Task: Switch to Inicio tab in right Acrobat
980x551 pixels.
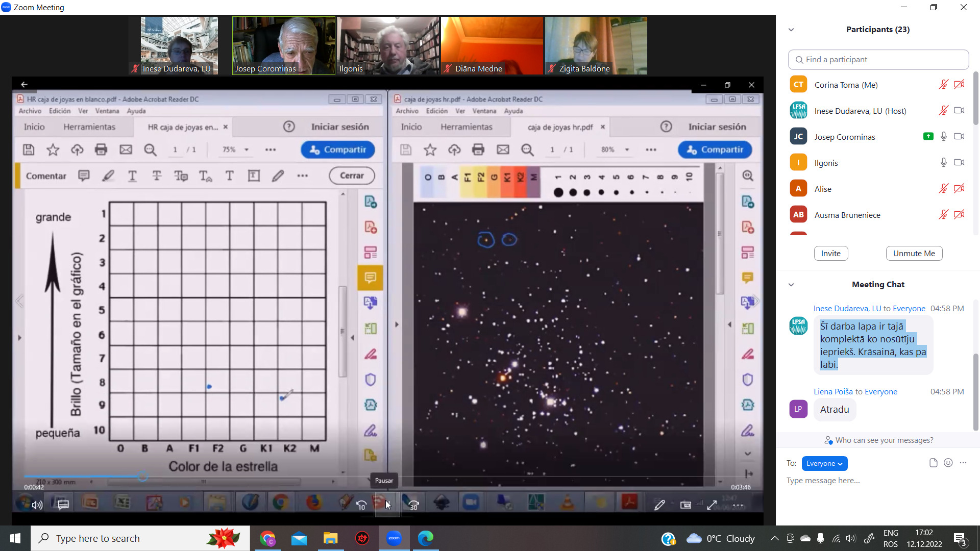Action: click(x=411, y=127)
